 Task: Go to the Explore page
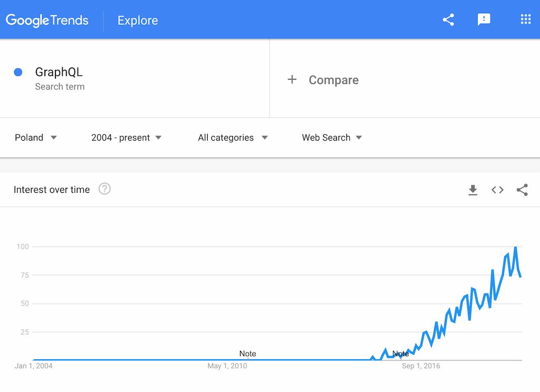(x=137, y=21)
